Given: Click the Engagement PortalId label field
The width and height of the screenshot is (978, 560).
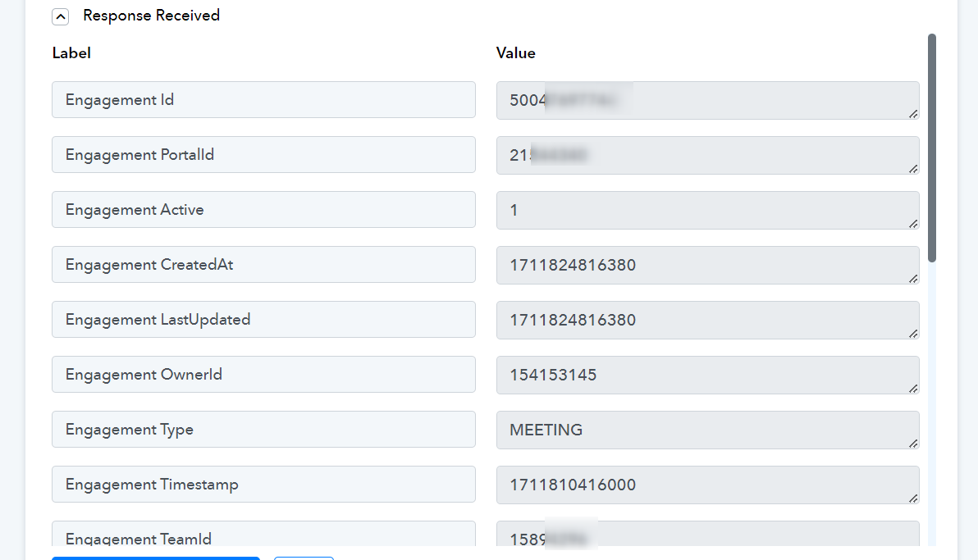Looking at the screenshot, I should pos(264,155).
